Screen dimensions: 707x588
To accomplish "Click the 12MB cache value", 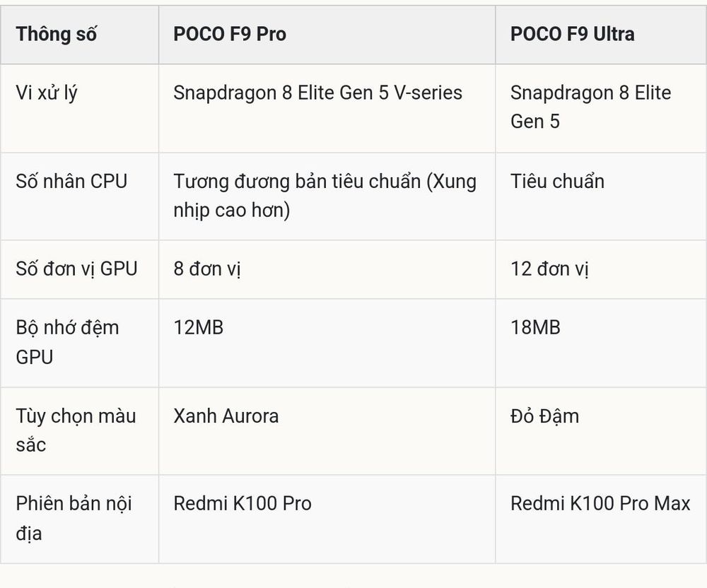I will [199, 327].
